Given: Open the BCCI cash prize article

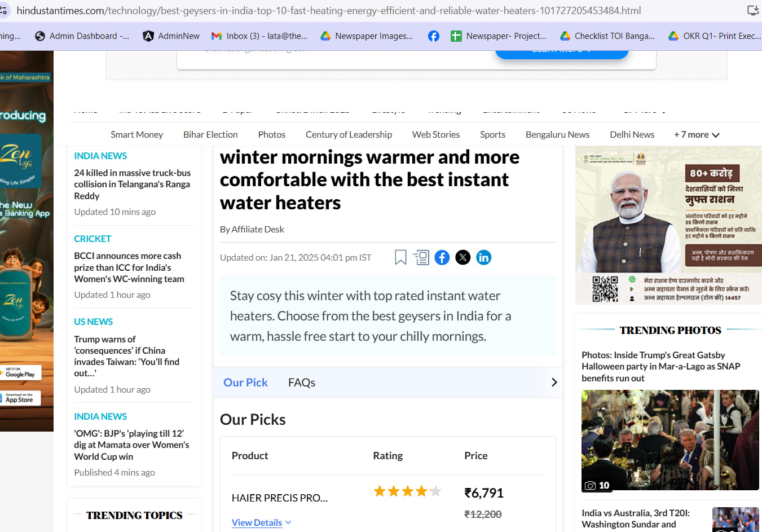Looking at the screenshot, I should pyautogui.click(x=129, y=267).
